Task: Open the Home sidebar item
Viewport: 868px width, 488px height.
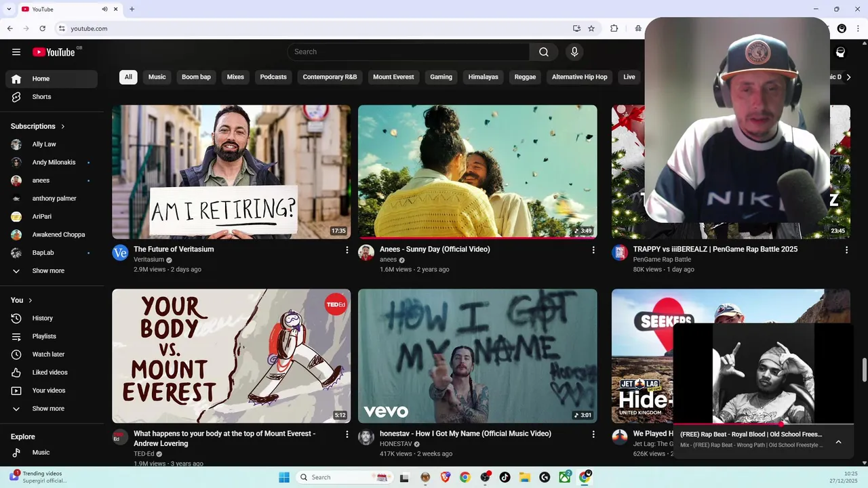Action: pyautogui.click(x=52, y=79)
